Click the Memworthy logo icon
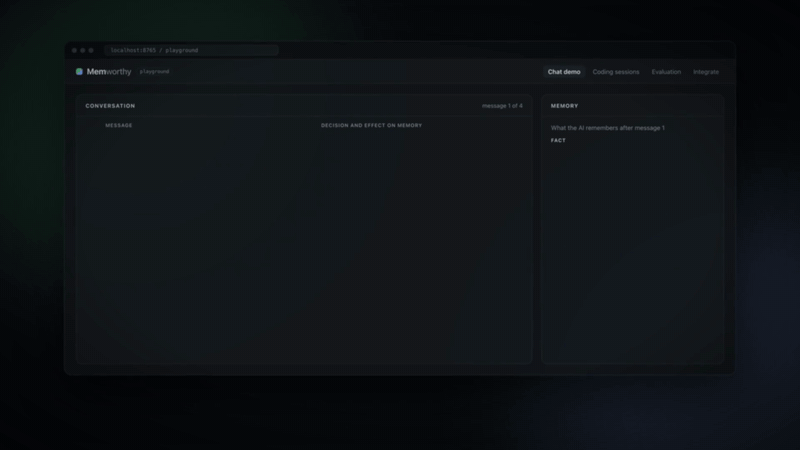This screenshot has width=800, height=450. [x=79, y=71]
